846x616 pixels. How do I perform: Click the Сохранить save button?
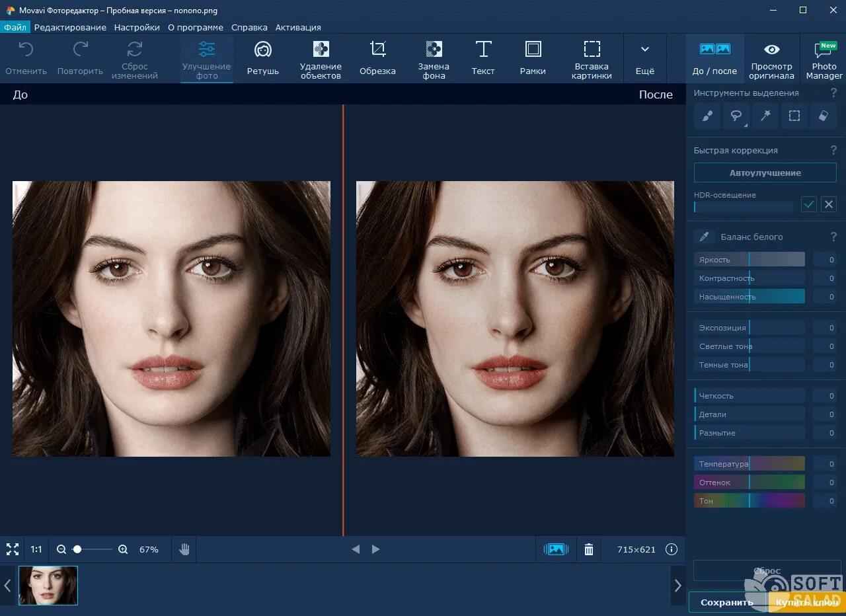[726, 602]
